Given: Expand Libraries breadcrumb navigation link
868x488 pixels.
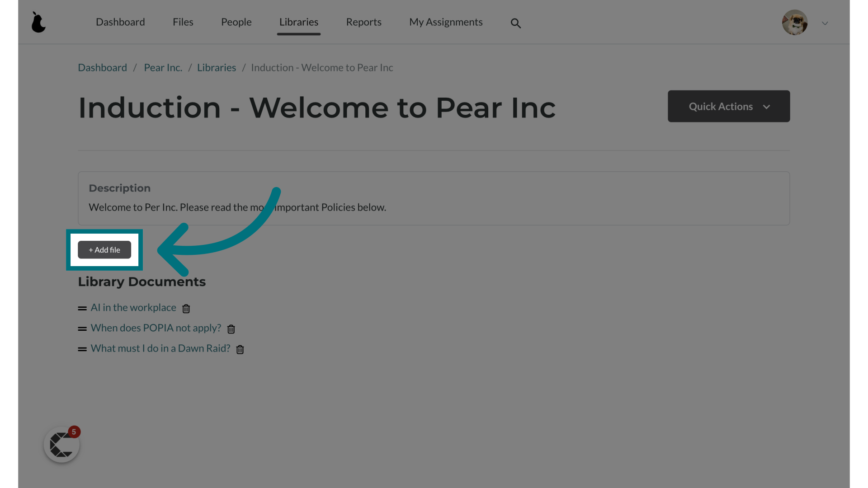Looking at the screenshot, I should click(x=217, y=67).
